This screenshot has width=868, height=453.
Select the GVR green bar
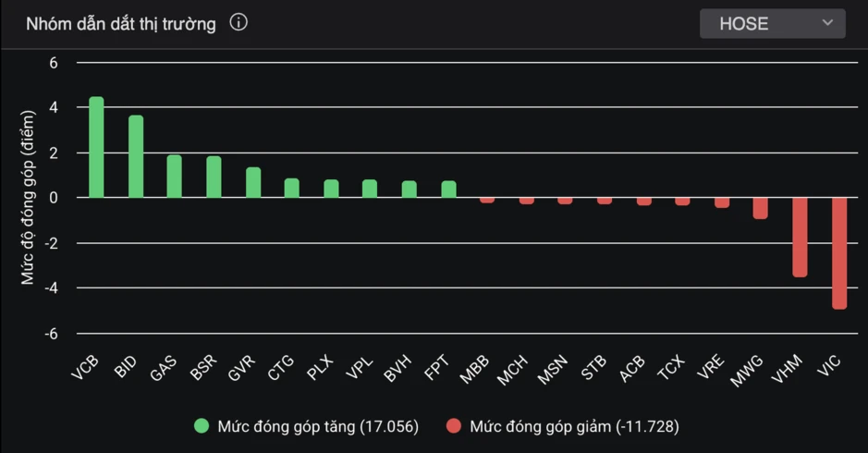pos(253,183)
